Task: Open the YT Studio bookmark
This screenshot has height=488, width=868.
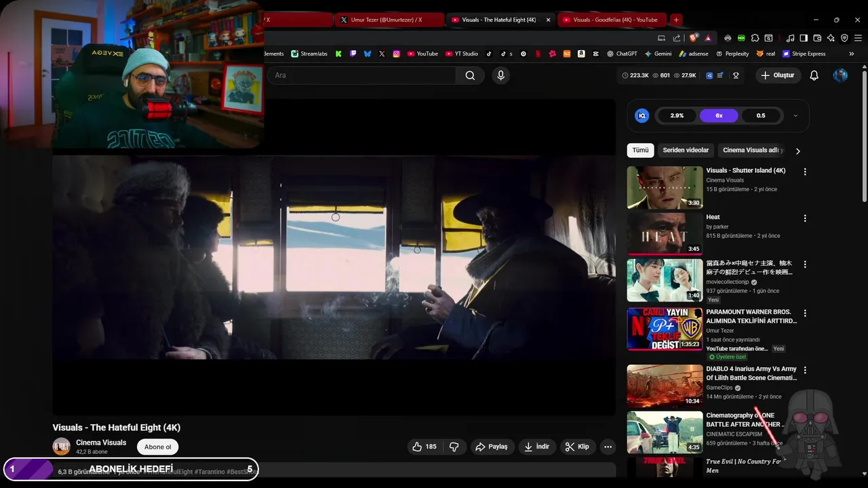Action: [462, 54]
